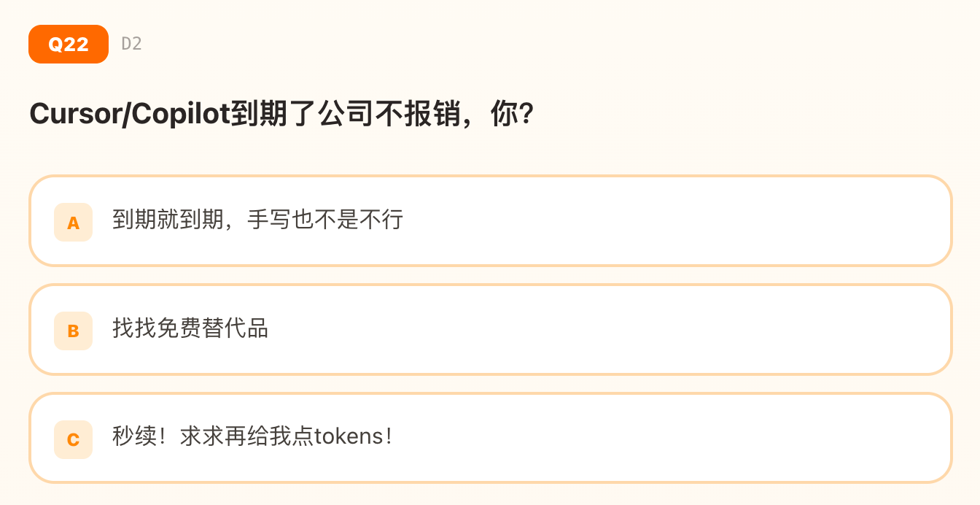The height and width of the screenshot is (505, 980).
Task: Click the letter B badge icon
Action: coord(73,331)
